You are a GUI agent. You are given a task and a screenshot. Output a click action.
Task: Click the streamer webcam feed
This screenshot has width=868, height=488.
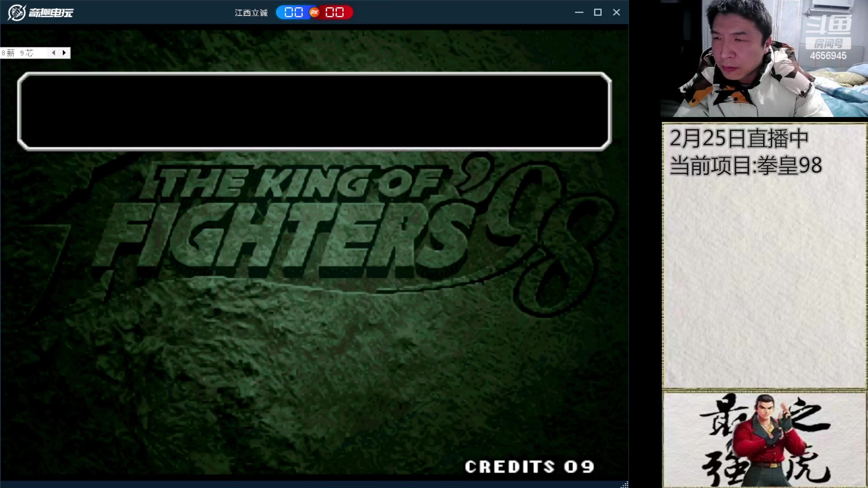764,59
